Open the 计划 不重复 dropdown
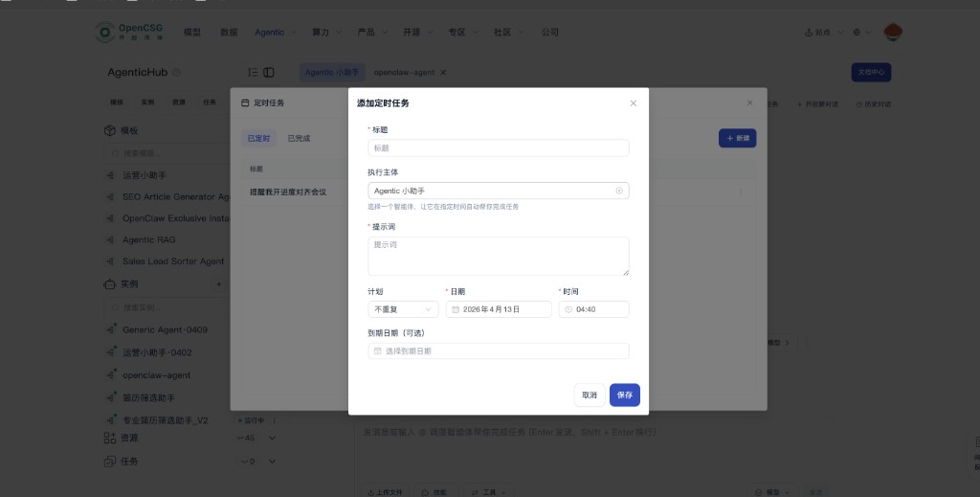 pos(403,309)
